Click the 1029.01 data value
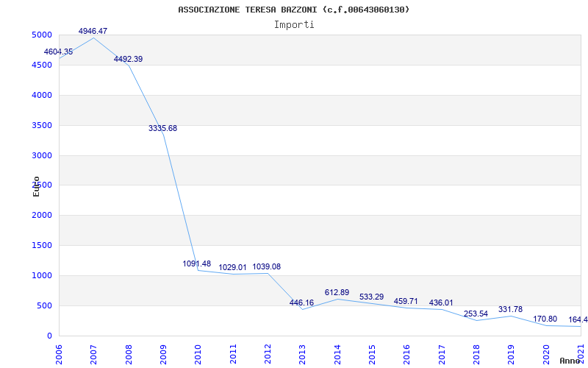Image resolution: width=588 pixels, height=368 pixels. tap(232, 268)
